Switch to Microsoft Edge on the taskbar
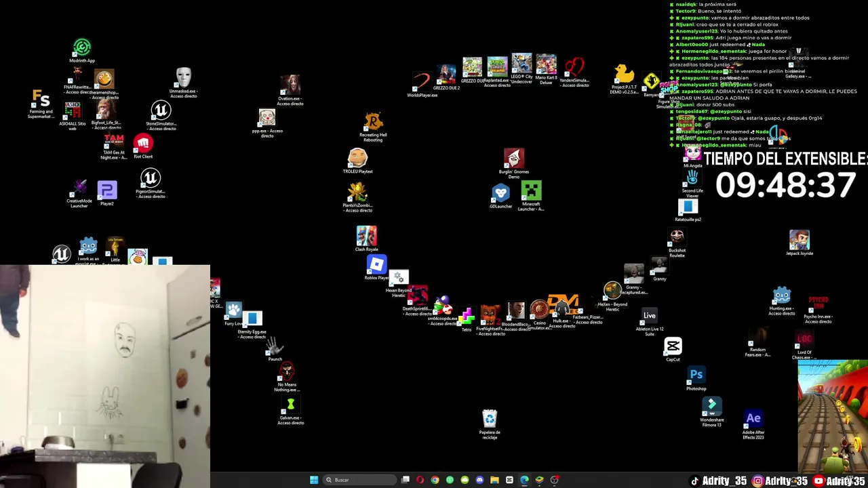 [524, 480]
